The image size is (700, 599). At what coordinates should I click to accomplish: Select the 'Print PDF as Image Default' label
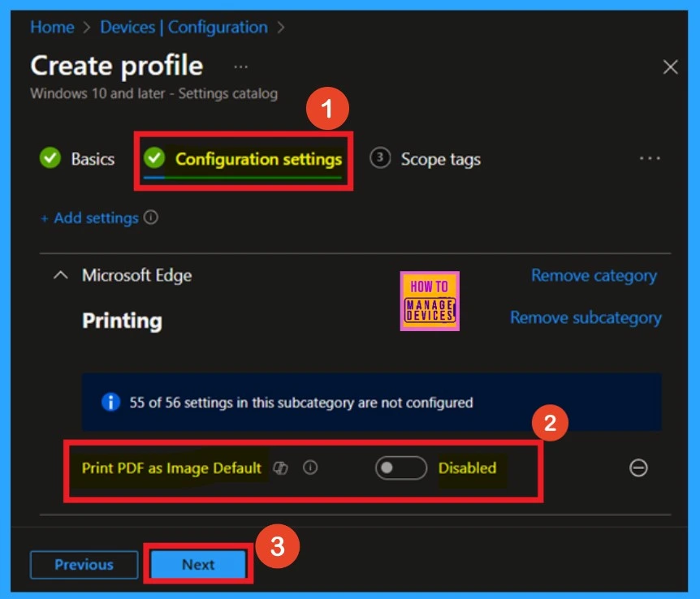(171, 468)
